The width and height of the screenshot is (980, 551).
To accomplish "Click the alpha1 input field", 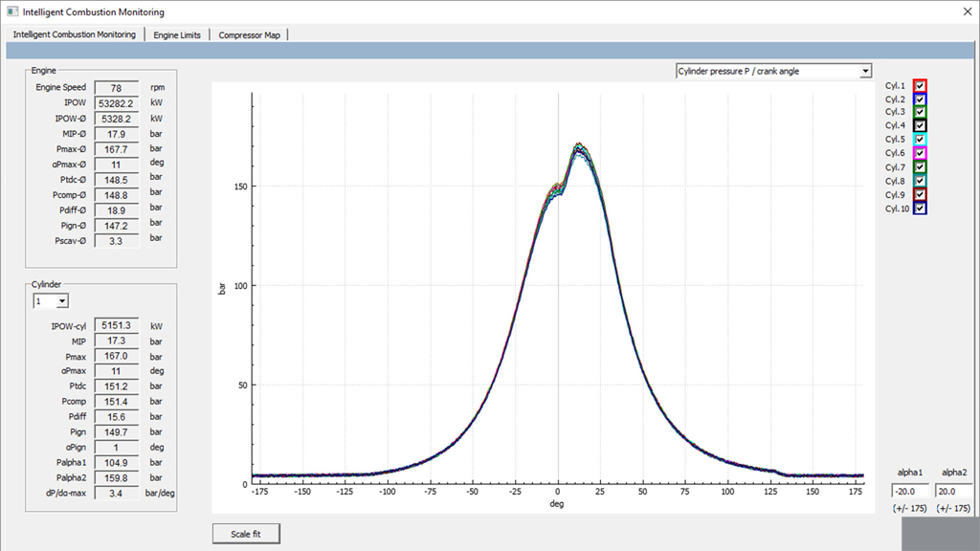I will 910,492.
